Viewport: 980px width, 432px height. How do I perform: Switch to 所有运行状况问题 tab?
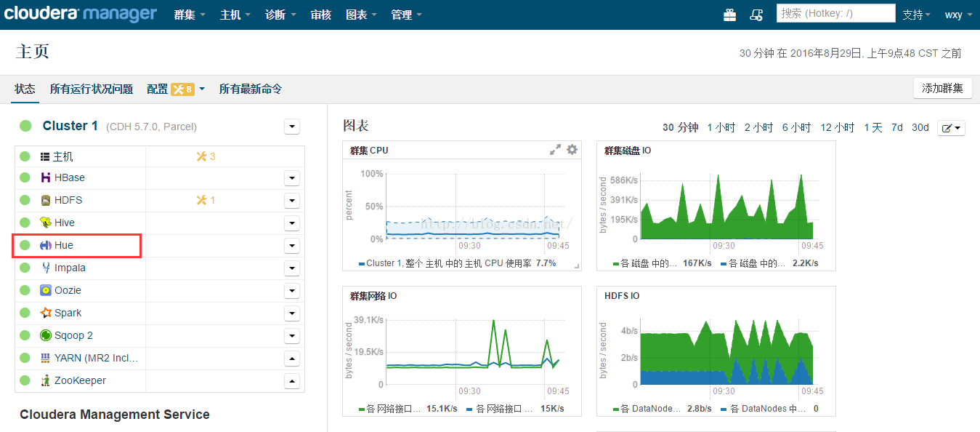[92, 89]
